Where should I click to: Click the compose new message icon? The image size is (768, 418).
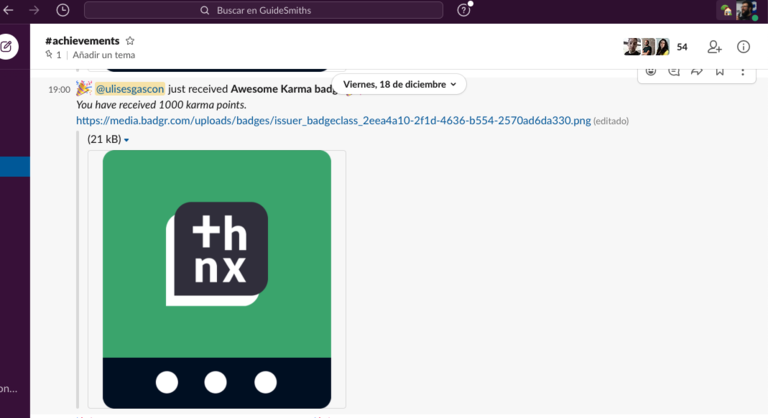7,47
